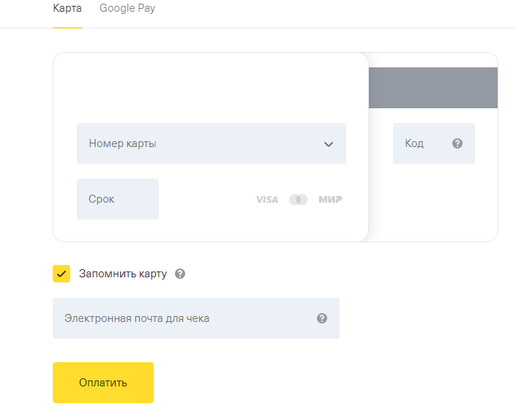This screenshot has width=516, height=420.
Task: Click the yellow underline beneath Карта tab
Action: pos(67,27)
